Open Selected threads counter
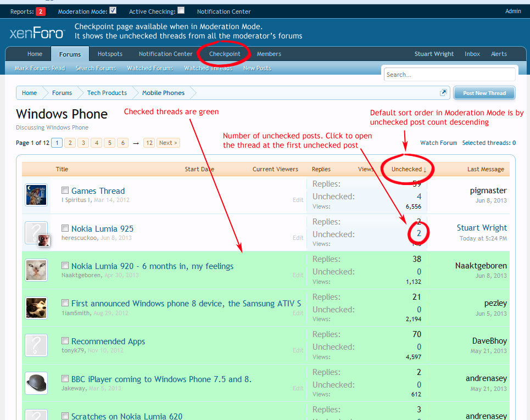 489,143
